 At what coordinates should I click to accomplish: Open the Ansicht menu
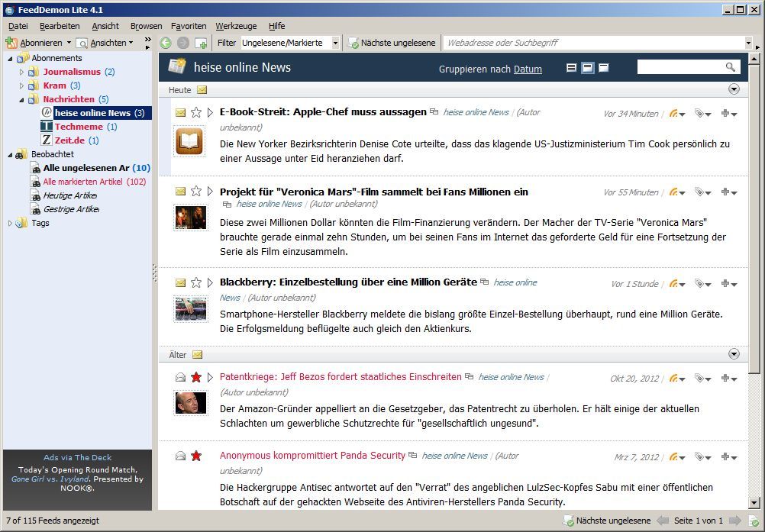click(x=105, y=26)
